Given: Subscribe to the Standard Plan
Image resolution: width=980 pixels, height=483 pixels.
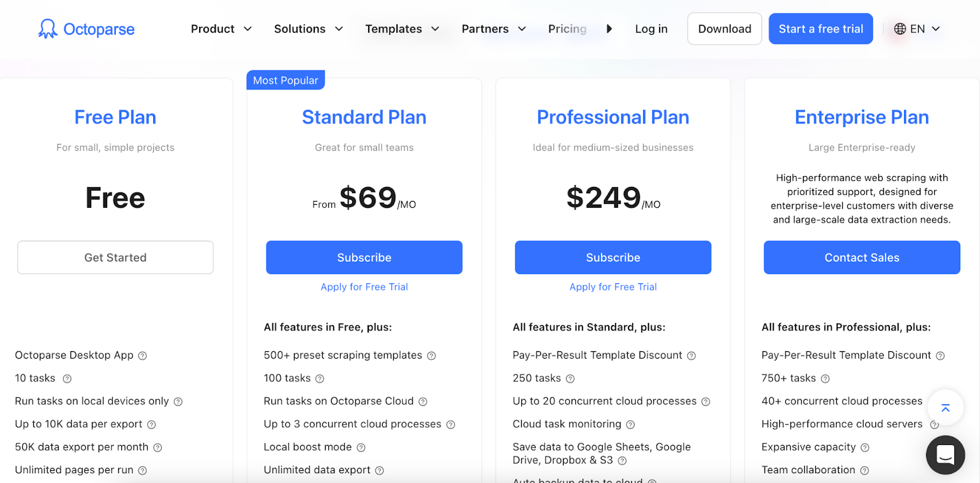Looking at the screenshot, I should click(364, 257).
